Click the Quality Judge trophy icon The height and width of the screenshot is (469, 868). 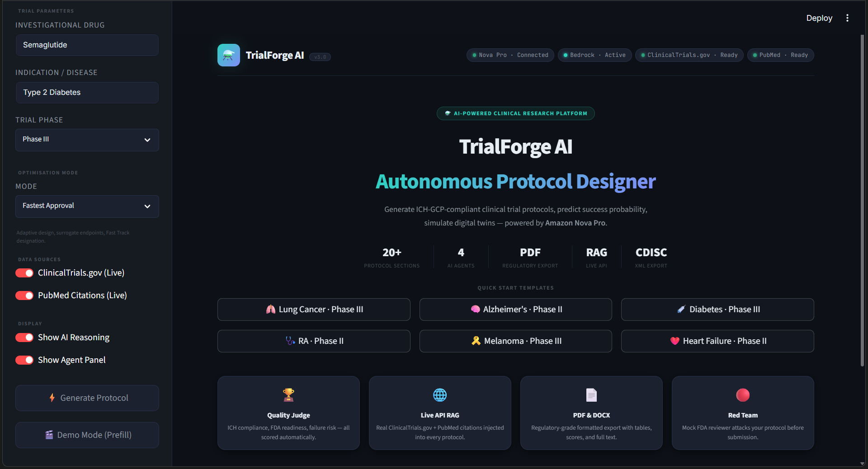coord(288,395)
